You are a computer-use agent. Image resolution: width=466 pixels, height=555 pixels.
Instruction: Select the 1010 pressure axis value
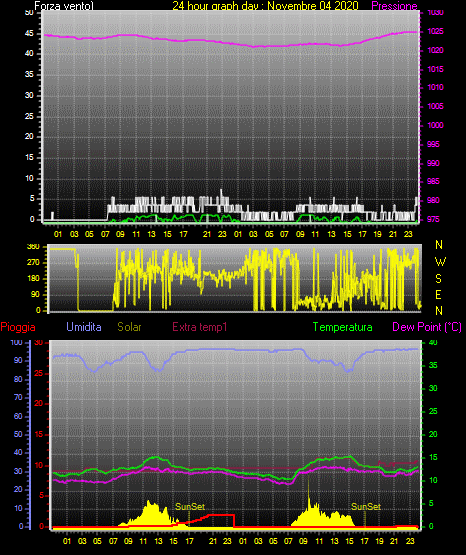(x=435, y=87)
